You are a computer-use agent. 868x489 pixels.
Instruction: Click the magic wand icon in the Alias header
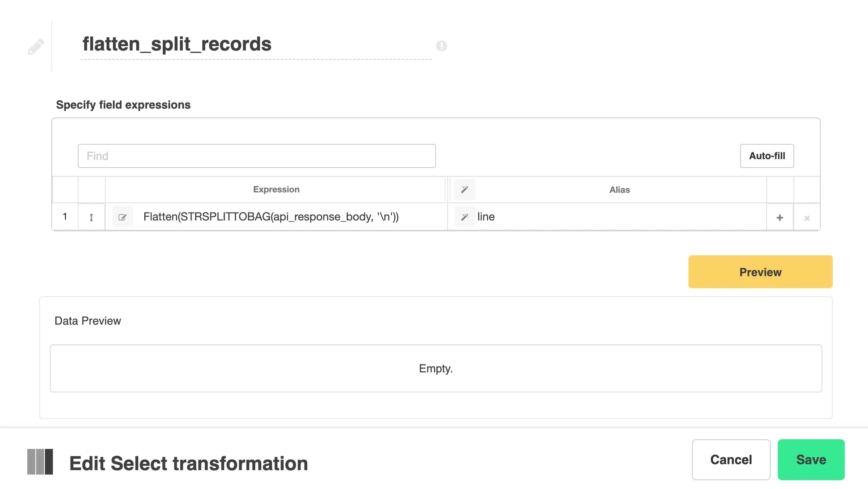(x=464, y=189)
